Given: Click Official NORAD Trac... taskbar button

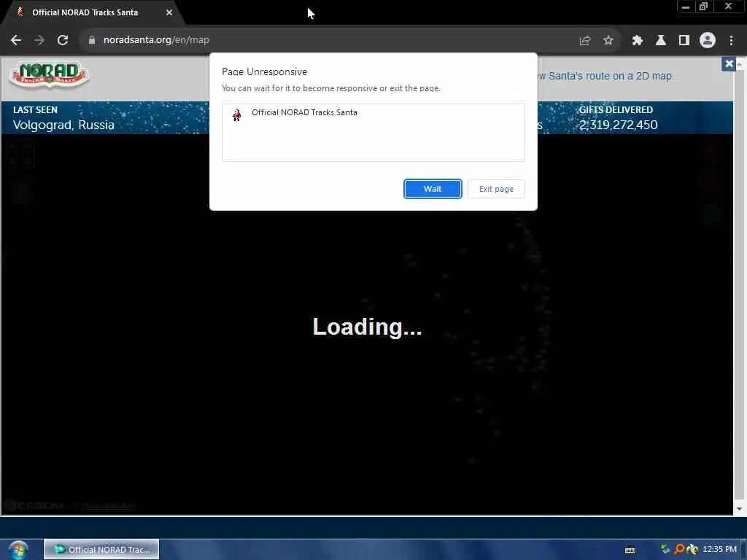Looking at the screenshot, I should coord(101,550).
